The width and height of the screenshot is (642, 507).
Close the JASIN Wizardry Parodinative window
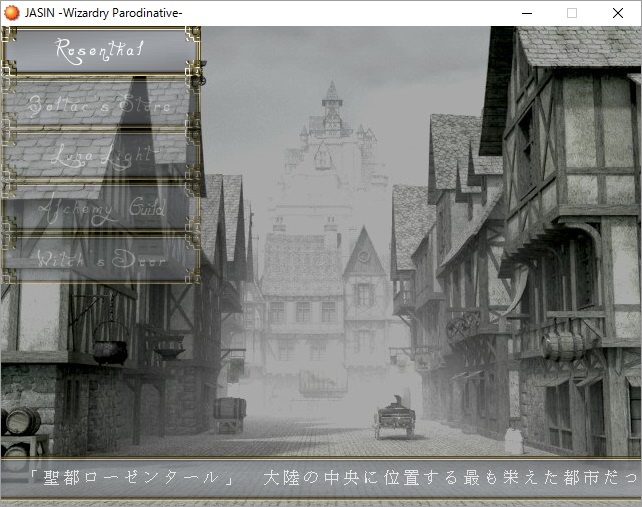pyautogui.click(x=618, y=13)
